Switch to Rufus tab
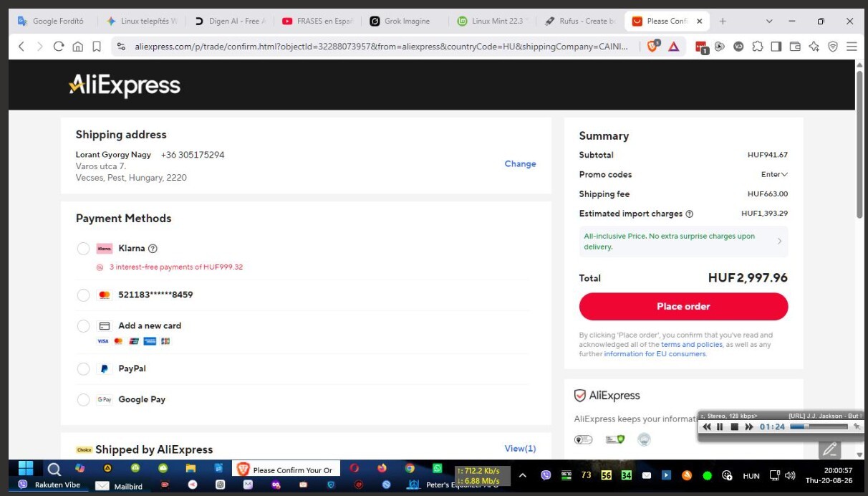Screen dimensions: 868x496 click(x=582, y=22)
